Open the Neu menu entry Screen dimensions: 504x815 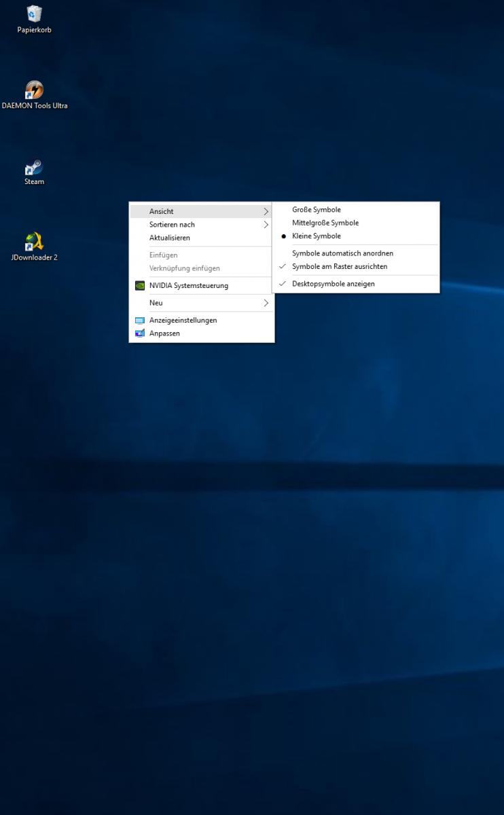[202, 303]
